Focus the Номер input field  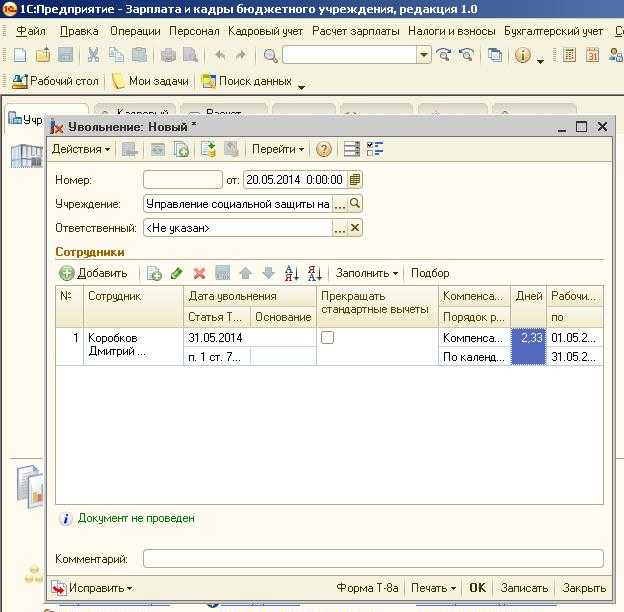pyautogui.click(x=183, y=180)
